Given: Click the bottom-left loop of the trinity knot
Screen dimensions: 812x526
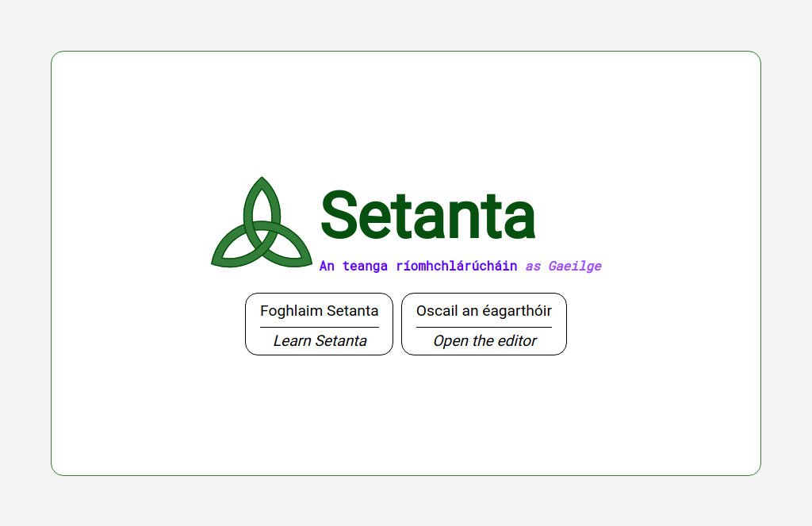Looking at the screenshot, I should pos(236,249).
